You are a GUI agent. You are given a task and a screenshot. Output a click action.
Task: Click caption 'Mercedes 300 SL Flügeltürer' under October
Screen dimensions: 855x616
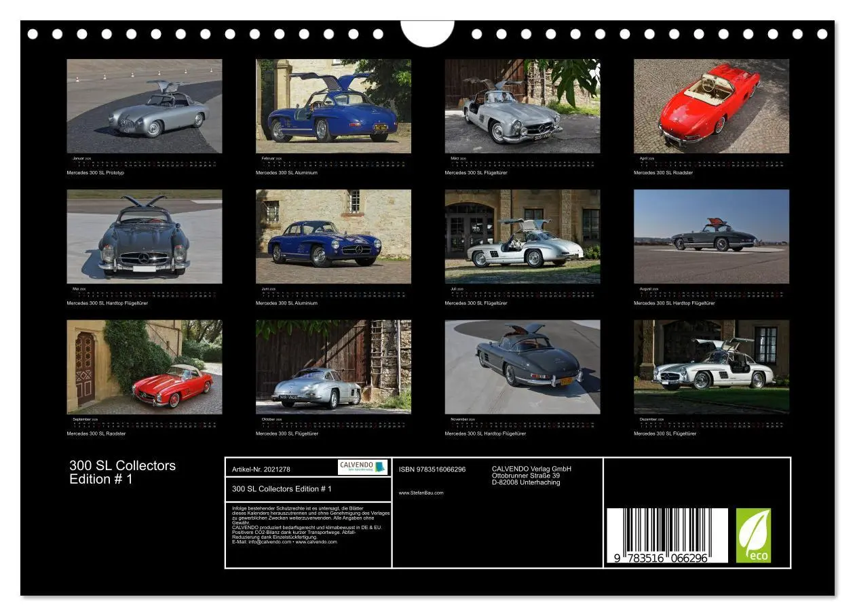pos(286,434)
